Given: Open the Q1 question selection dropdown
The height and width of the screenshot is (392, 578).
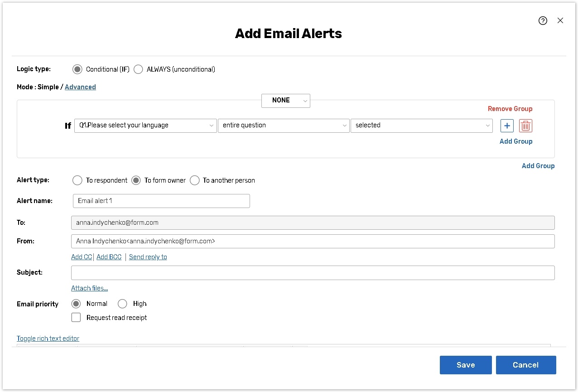Looking at the screenshot, I should [145, 126].
